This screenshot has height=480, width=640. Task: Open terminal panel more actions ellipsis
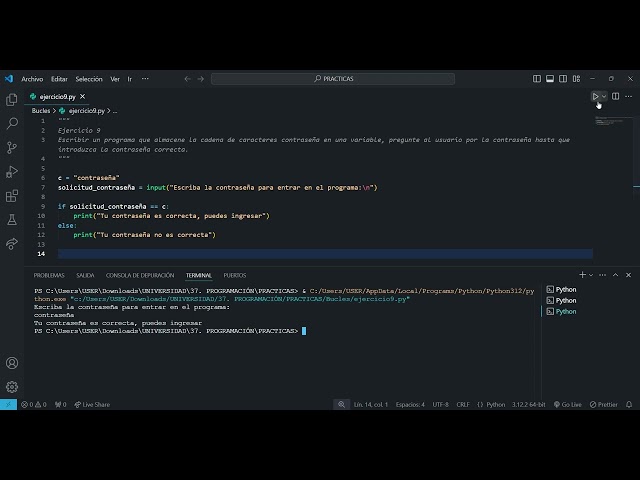[x=602, y=275]
